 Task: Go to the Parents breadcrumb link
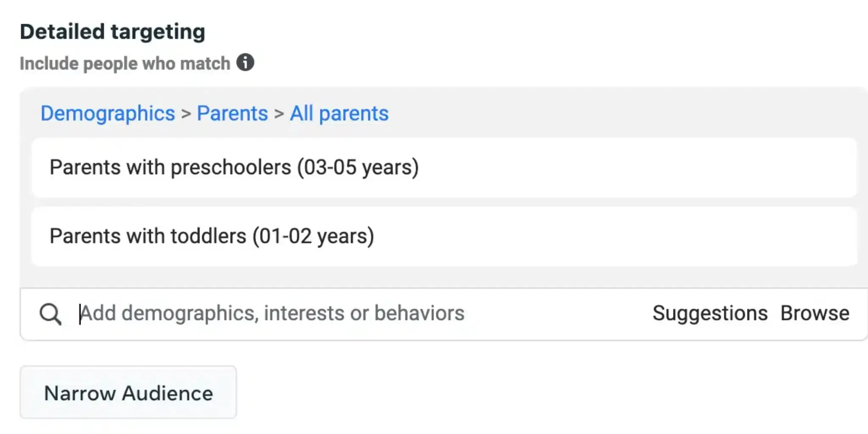coord(232,114)
